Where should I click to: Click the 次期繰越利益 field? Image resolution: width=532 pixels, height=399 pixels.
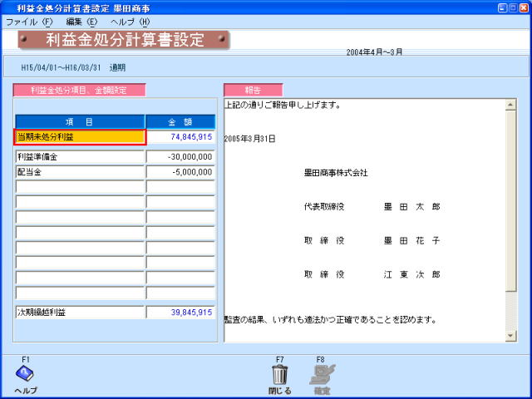click(x=80, y=313)
